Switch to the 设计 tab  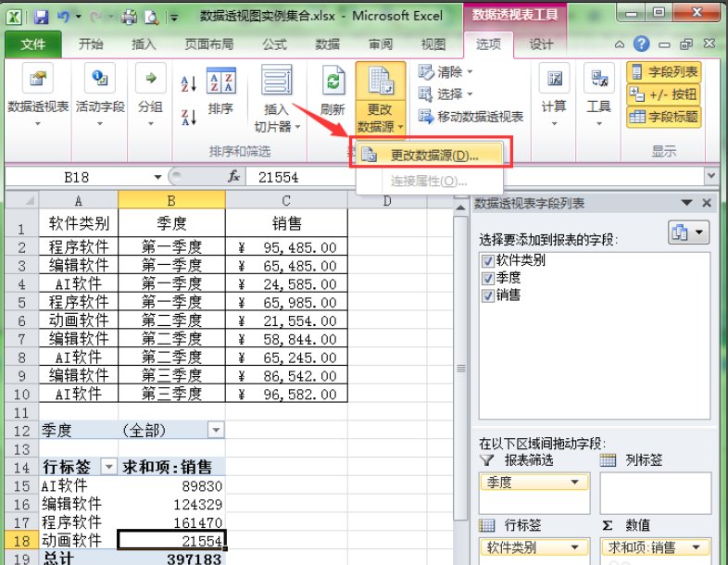pyautogui.click(x=541, y=44)
